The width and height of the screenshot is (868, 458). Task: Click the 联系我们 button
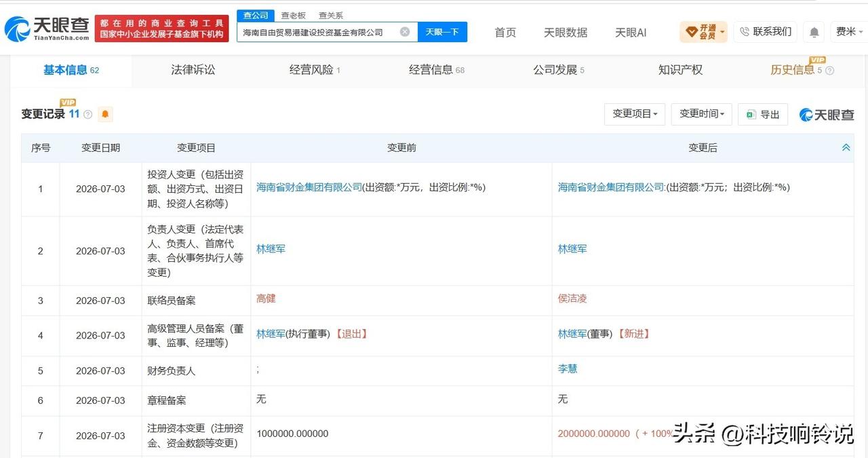click(766, 32)
